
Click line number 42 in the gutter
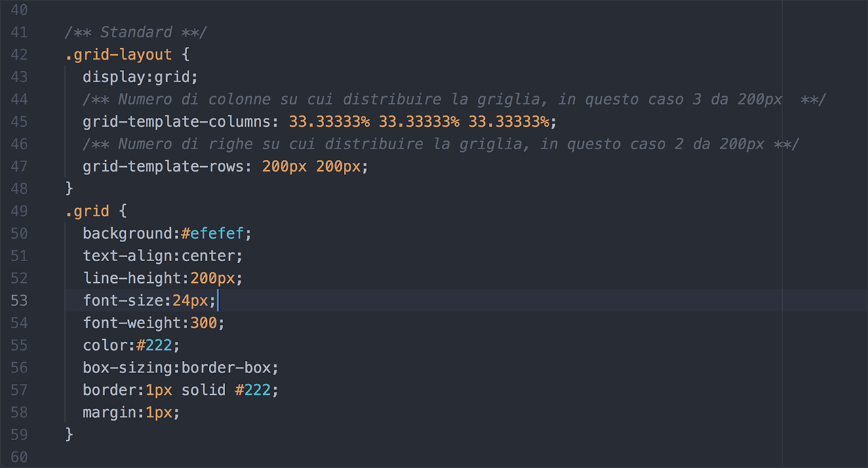[x=20, y=54]
